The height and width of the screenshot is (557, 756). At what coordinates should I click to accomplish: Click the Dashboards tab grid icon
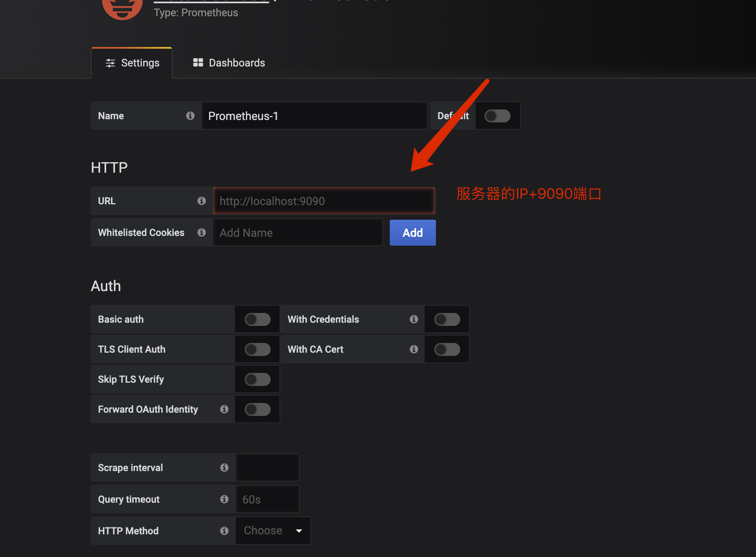pos(198,62)
